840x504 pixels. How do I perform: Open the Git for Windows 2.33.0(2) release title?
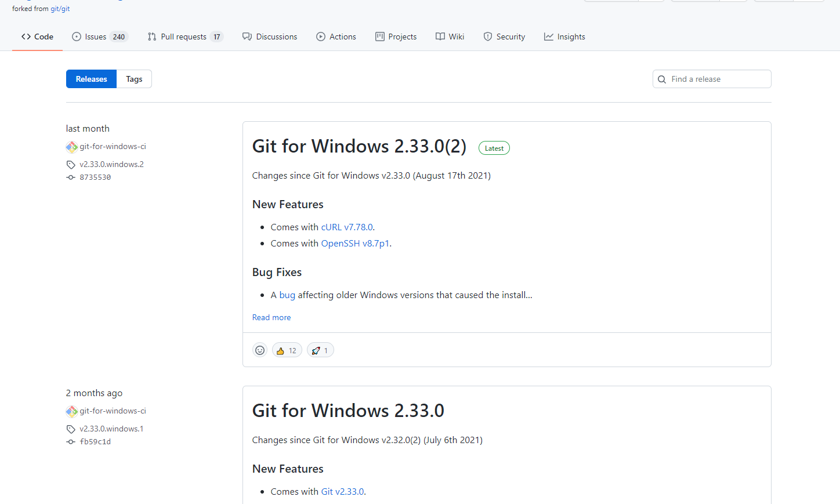(x=359, y=146)
